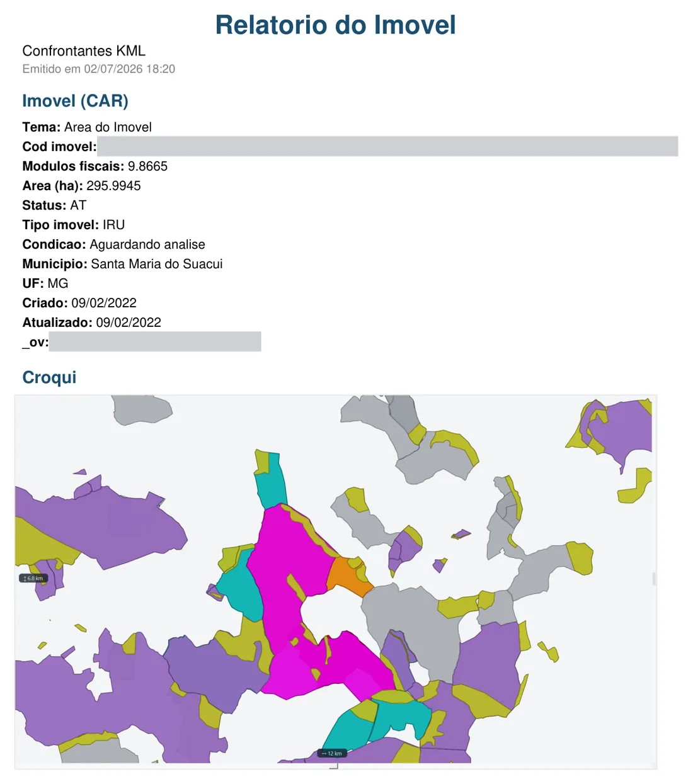Image resolution: width=693 pixels, height=784 pixels.
Task: Click the Imovel (CAR) section heading
Action: point(75,101)
